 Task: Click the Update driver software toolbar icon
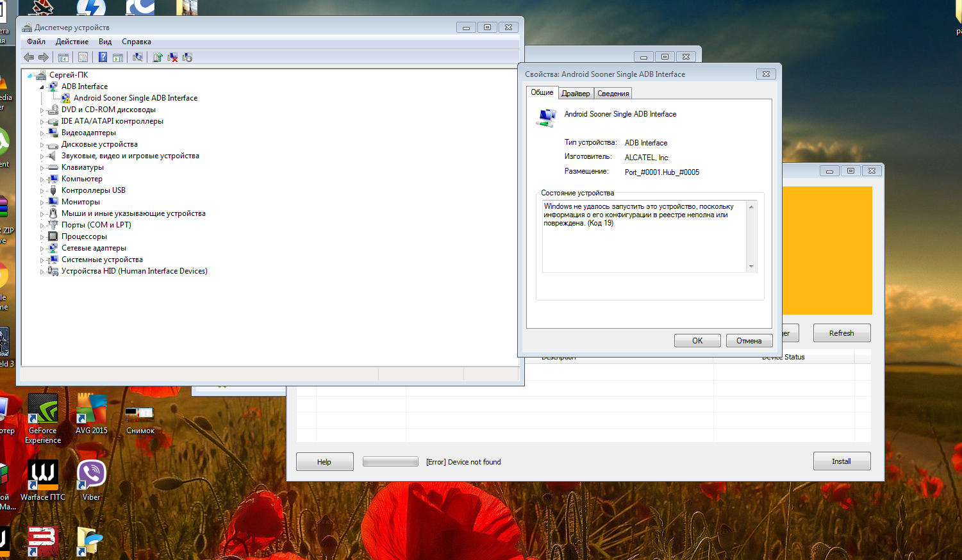pyautogui.click(x=158, y=57)
